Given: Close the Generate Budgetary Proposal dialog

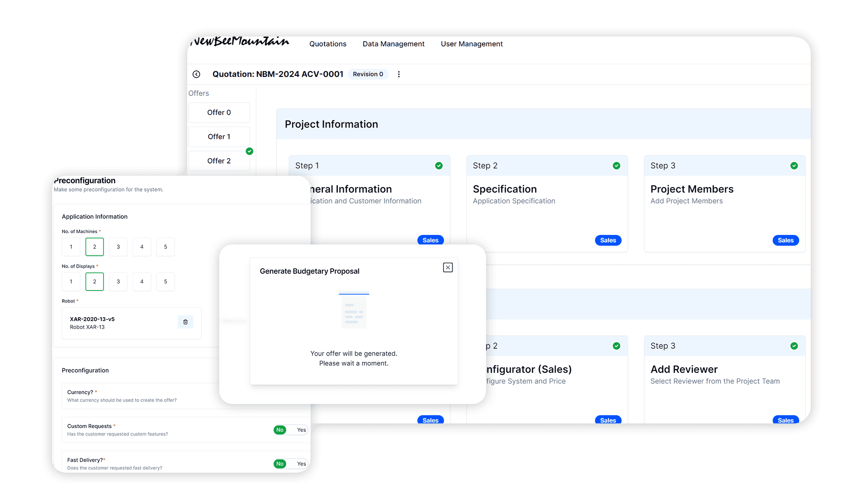Looking at the screenshot, I should [448, 267].
